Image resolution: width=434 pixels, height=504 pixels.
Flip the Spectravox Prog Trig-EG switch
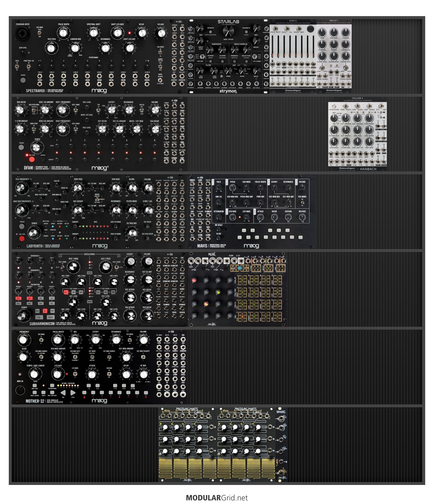(29, 66)
